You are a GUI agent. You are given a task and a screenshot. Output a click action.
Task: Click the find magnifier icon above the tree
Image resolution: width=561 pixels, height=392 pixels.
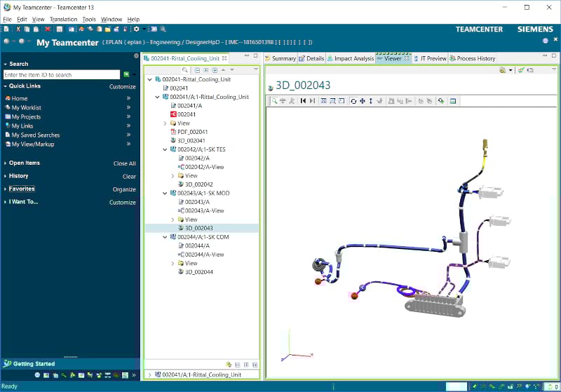[185, 70]
